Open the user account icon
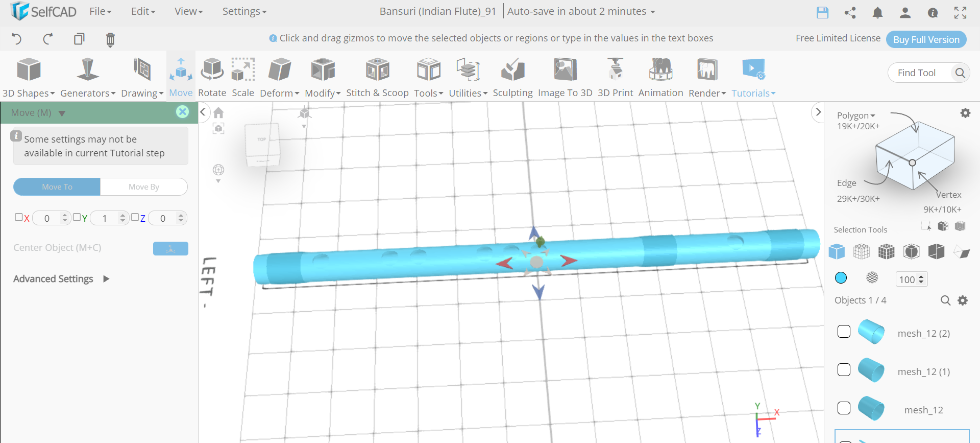This screenshot has height=443, width=980. click(x=905, y=12)
